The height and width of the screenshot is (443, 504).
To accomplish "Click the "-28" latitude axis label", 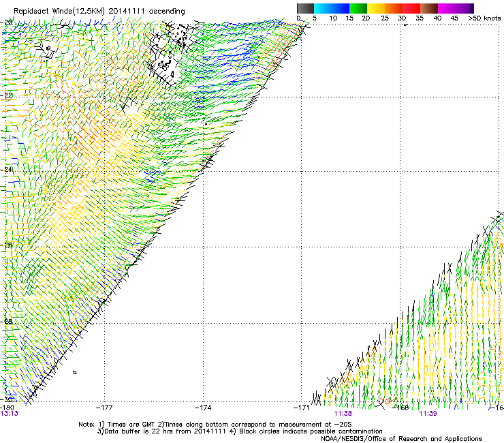I will 6,321.
